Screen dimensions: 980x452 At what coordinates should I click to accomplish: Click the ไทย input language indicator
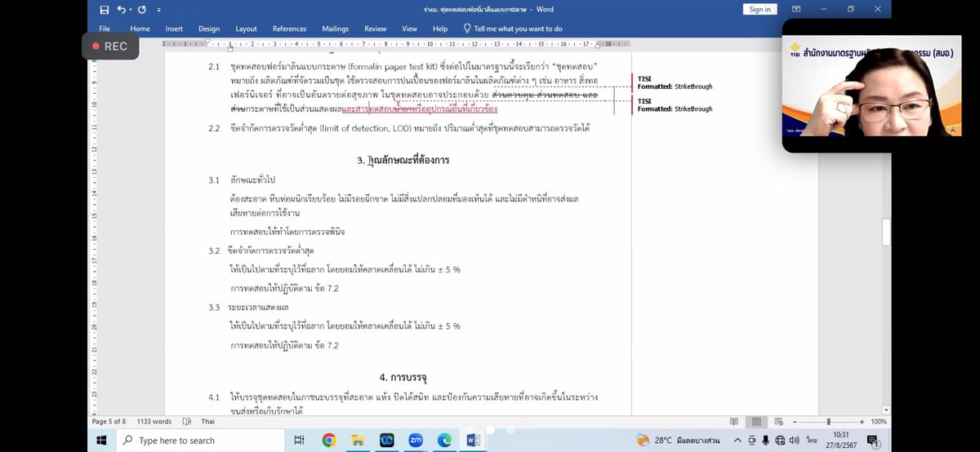812,441
